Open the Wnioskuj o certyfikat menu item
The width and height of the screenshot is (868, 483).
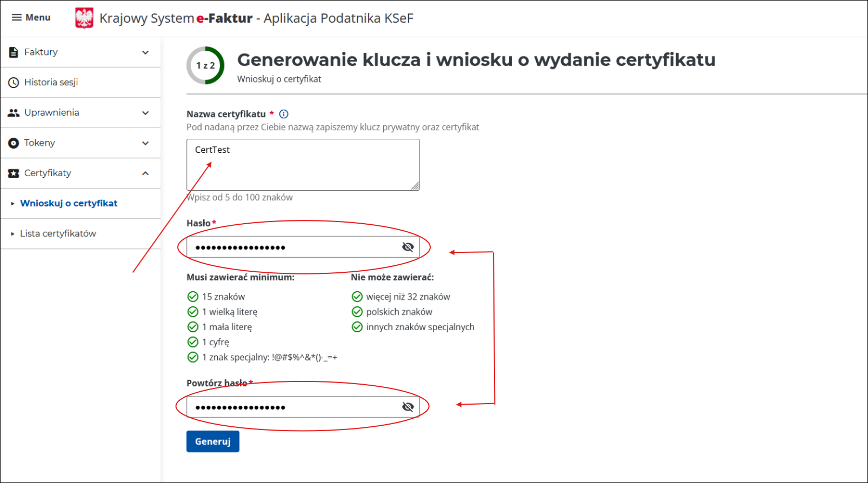tap(69, 203)
